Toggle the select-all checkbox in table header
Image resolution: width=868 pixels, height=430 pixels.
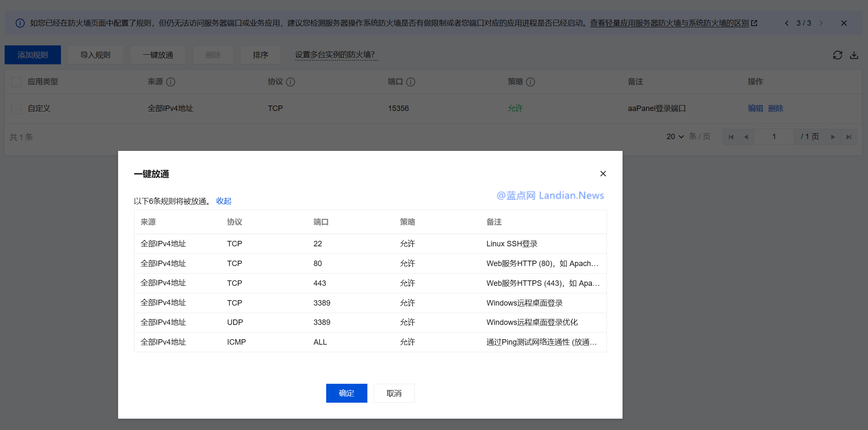point(16,82)
